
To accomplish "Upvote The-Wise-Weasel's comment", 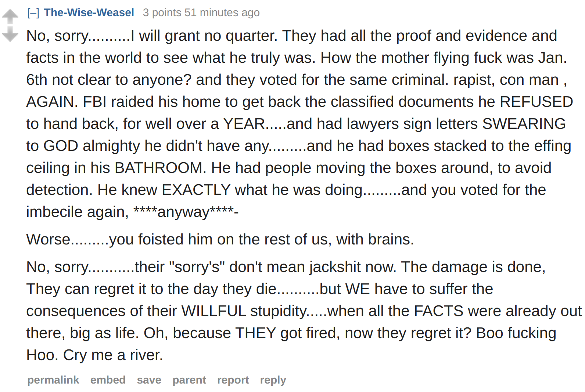I will [x=10, y=16].
